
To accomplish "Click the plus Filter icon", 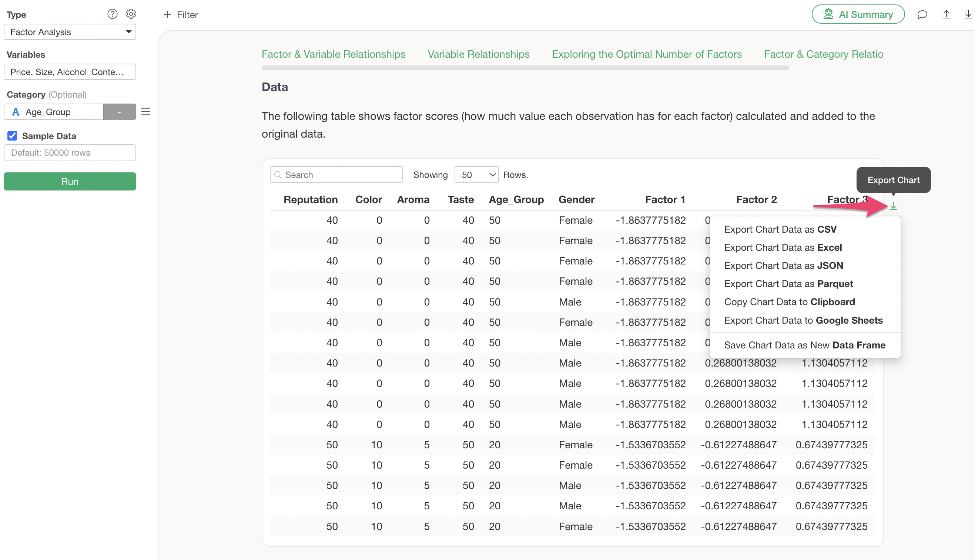I will click(x=167, y=15).
